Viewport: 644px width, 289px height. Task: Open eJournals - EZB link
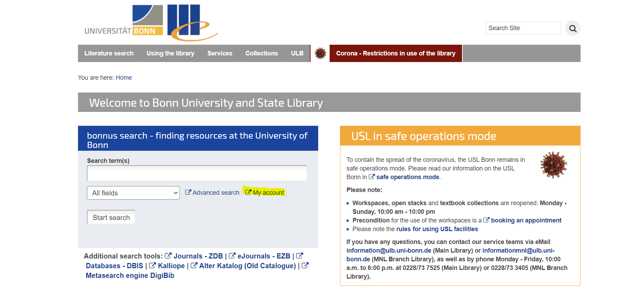pos(259,256)
